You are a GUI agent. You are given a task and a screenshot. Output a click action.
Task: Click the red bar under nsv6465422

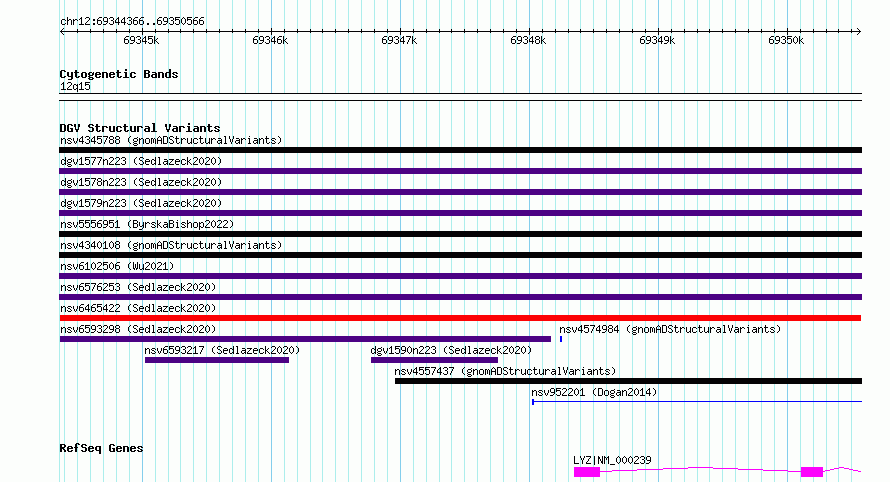[460, 318]
